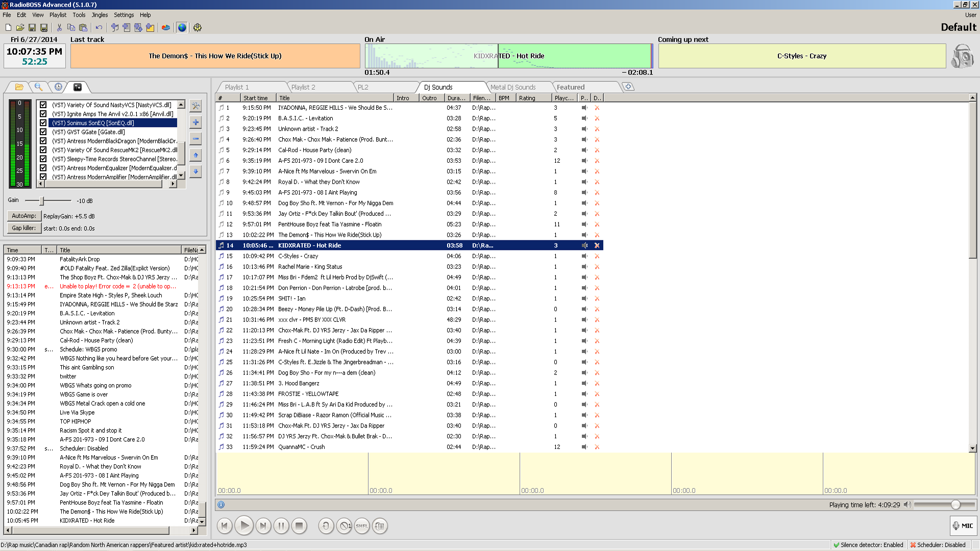Toggle the repeat playlist round button
The width and height of the screenshot is (980, 551).
tap(380, 526)
